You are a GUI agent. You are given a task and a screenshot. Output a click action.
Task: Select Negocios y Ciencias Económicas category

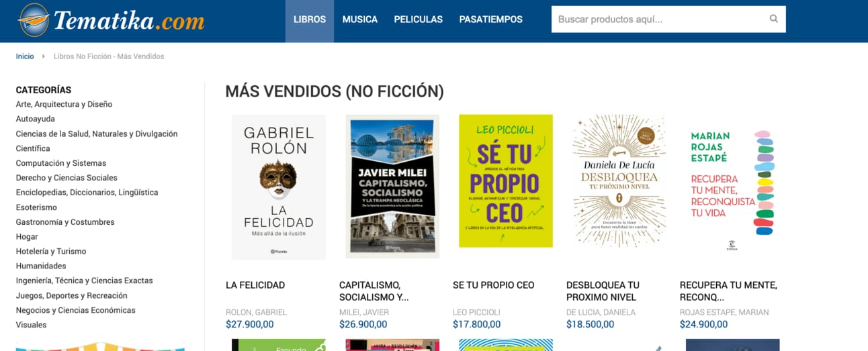[76, 310]
